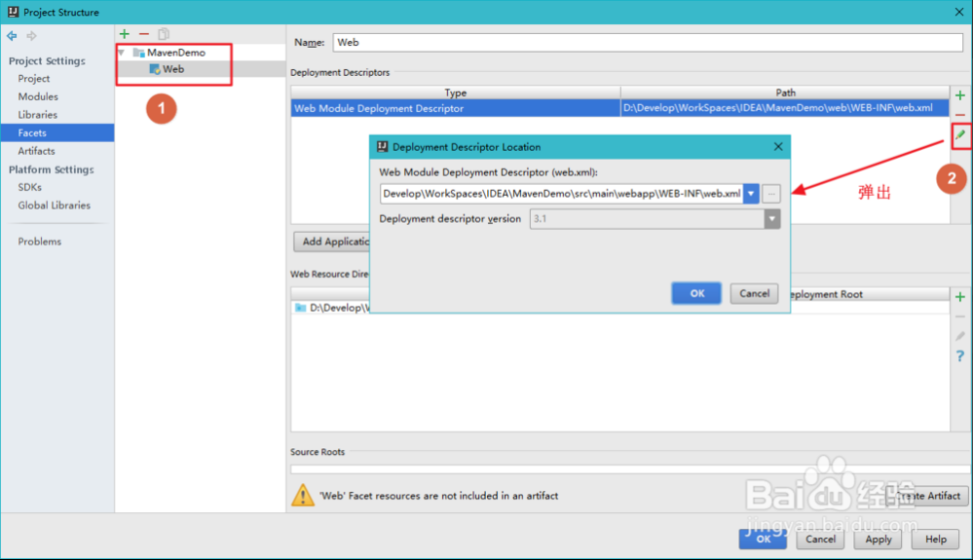Click the facet Name input field
The image size is (973, 560).
[x=648, y=42]
